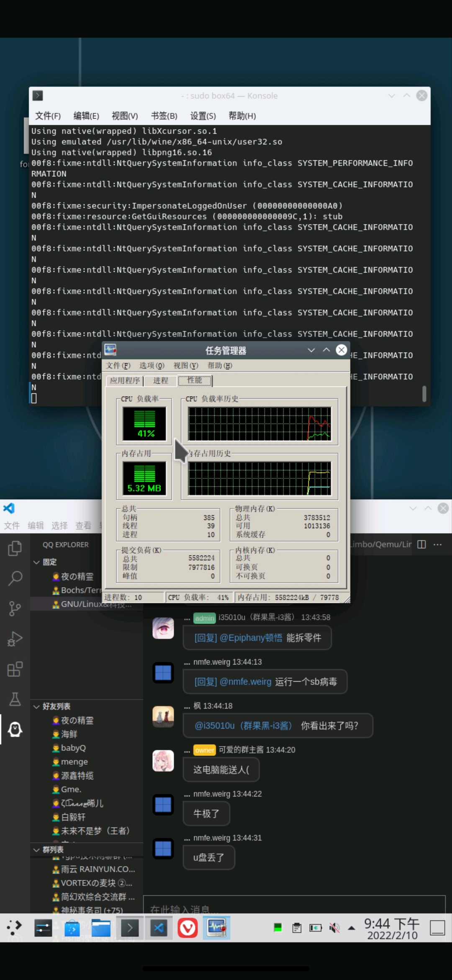Viewport: 452px width, 980px height.
Task: Launch Vivaldi browser from taskbar
Action: tap(187, 928)
